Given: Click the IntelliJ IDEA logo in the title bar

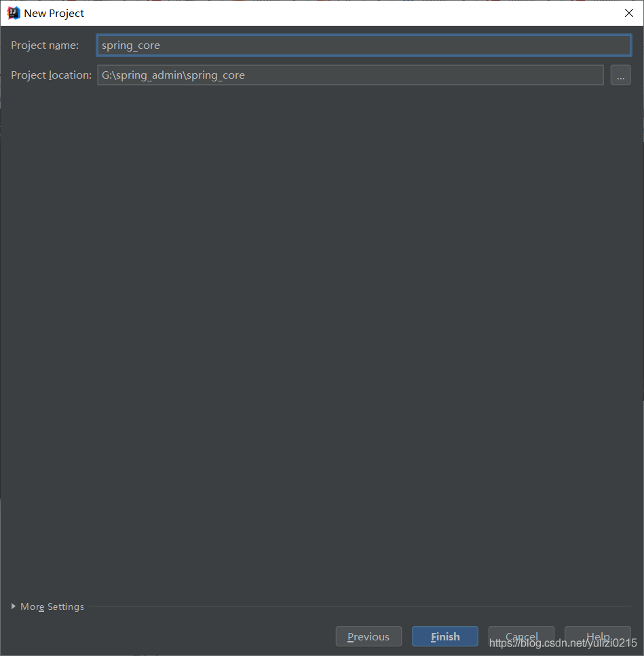Looking at the screenshot, I should 12,12.
